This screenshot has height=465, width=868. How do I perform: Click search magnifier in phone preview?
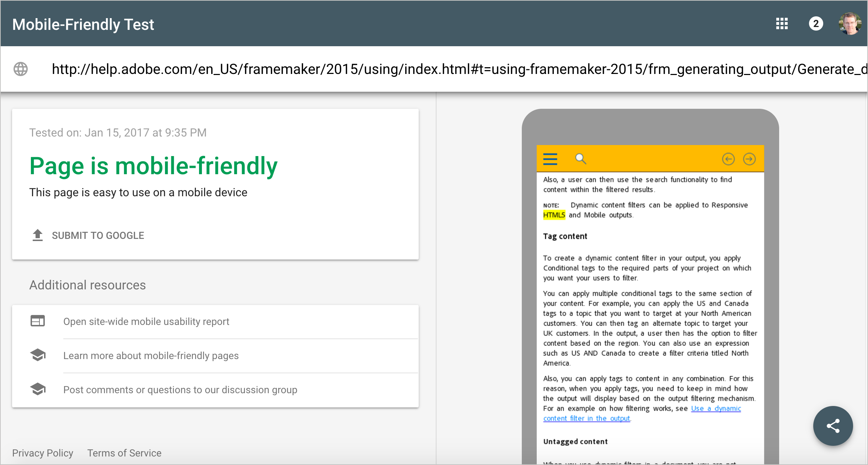tap(581, 159)
